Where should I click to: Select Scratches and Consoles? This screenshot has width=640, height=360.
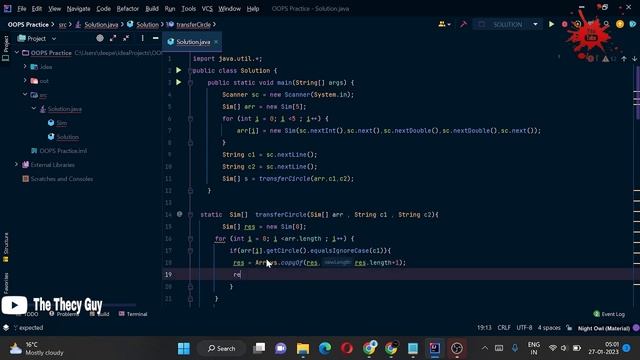pyautogui.click(x=61, y=179)
